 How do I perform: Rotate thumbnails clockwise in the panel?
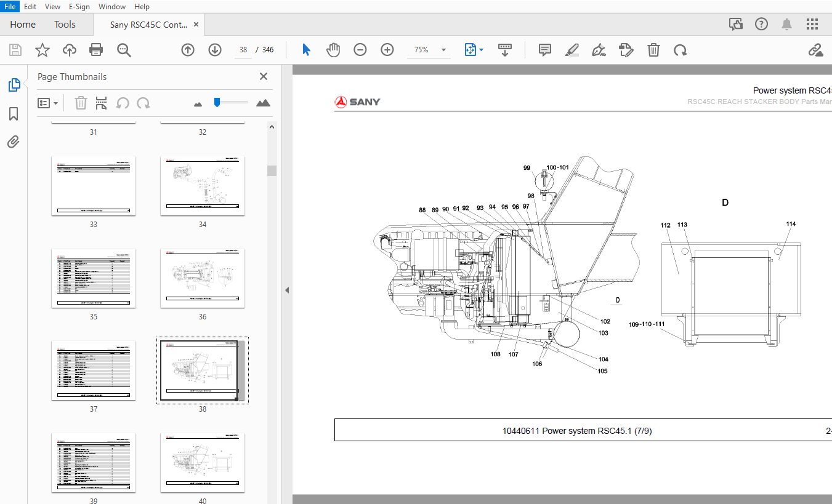click(143, 103)
